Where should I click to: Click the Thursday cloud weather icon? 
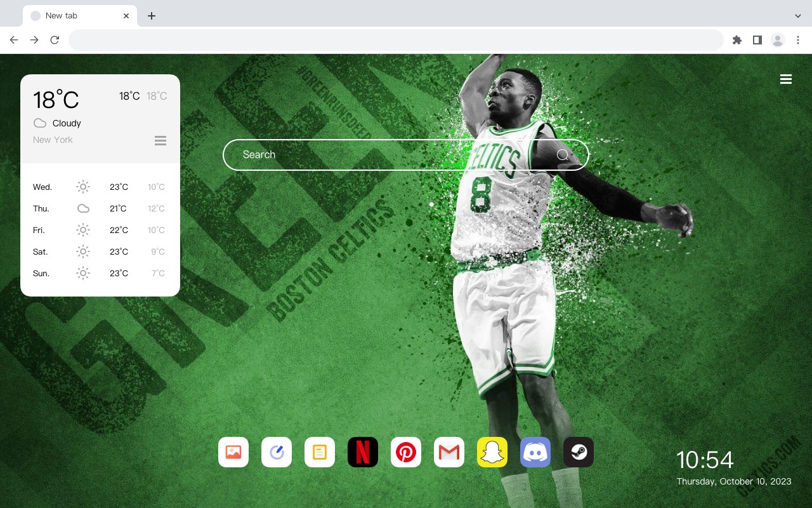coord(83,208)
